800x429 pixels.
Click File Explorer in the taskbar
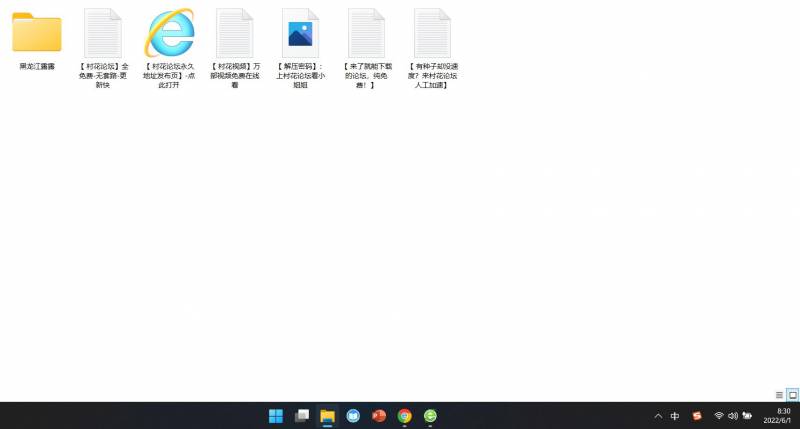point(327,416)
